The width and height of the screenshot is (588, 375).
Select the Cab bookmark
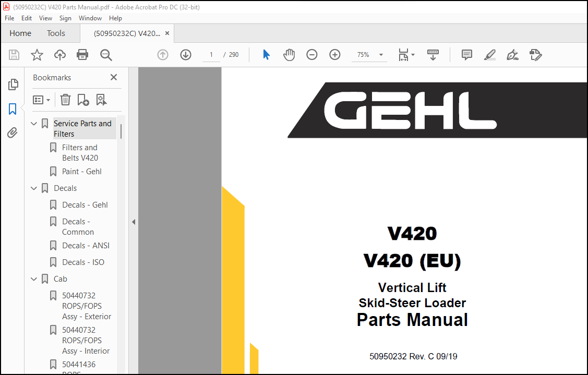[x=61, y=279]
